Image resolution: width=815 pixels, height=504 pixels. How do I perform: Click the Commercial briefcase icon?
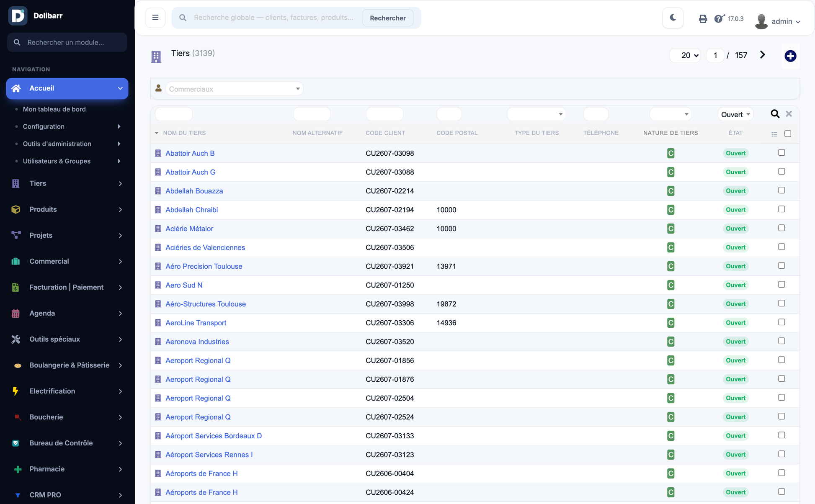click(16, 261)
